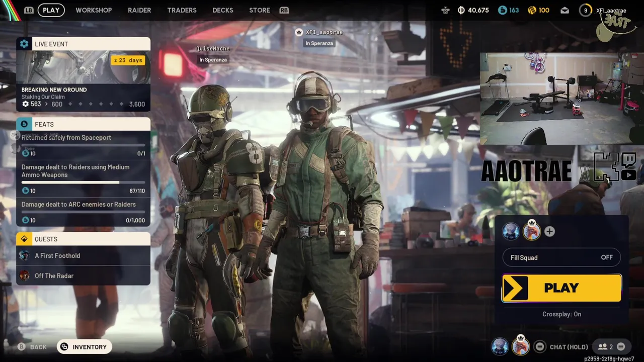Click the crown icon next to XFI_aaotrae
This screenshot has width=644, height=362.
(x=299, y=32)
